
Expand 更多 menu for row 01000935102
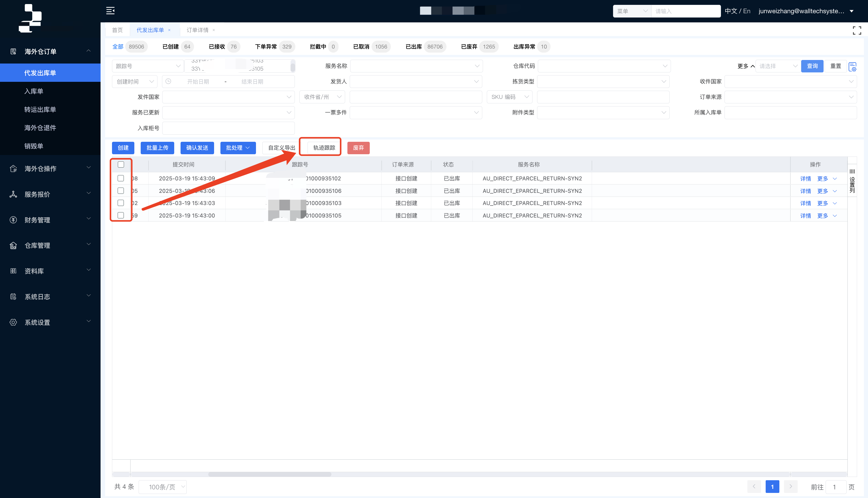coord(827,179)
